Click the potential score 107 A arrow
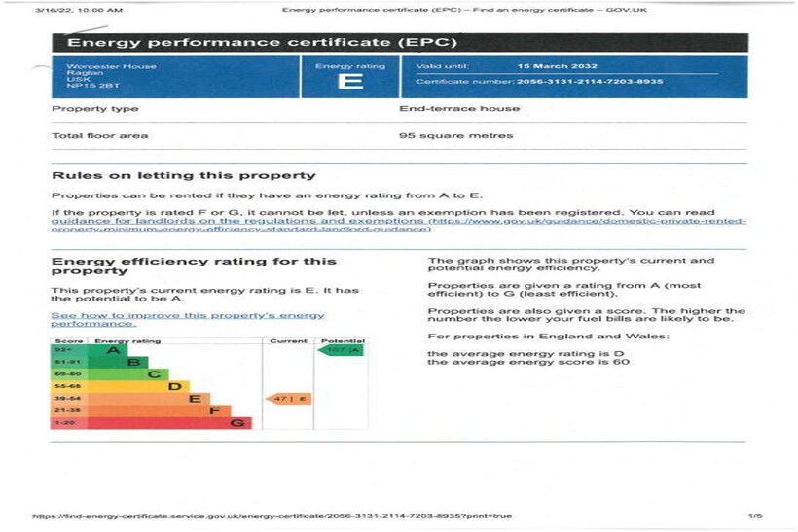This screenshot has width=798, height=532. coord(341,350)
